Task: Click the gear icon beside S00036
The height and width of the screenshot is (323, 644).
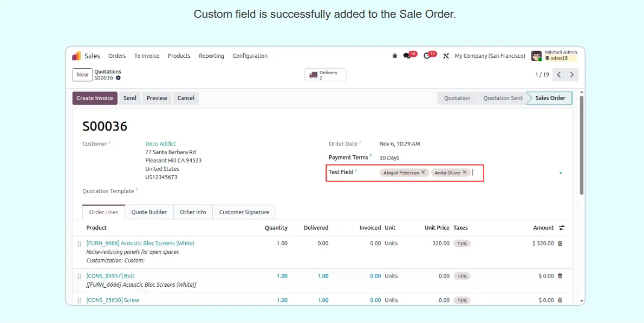Action: click(x=118, y=78)
